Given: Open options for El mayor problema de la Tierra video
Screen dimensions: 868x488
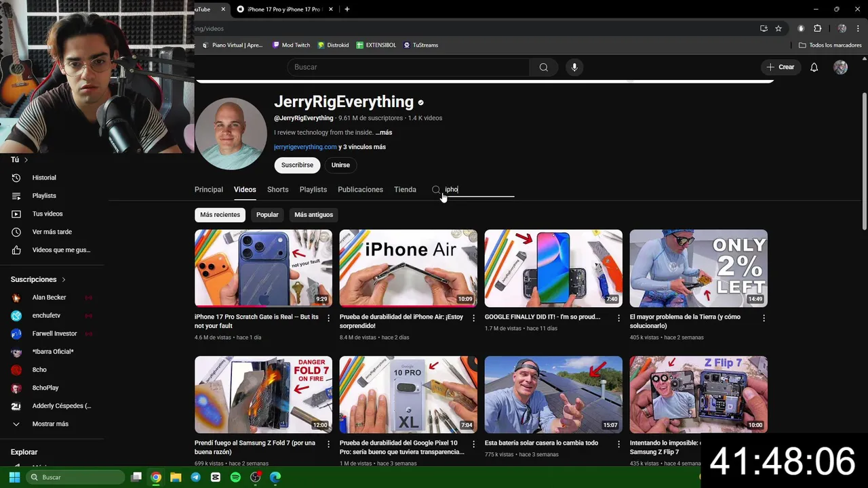Looking at the screenshot, I should [x=764, y=318].
